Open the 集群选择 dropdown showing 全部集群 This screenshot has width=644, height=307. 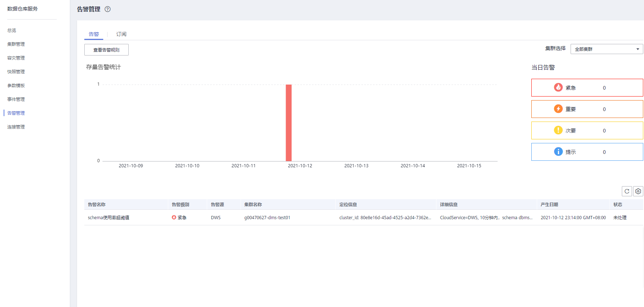point(607,49)
